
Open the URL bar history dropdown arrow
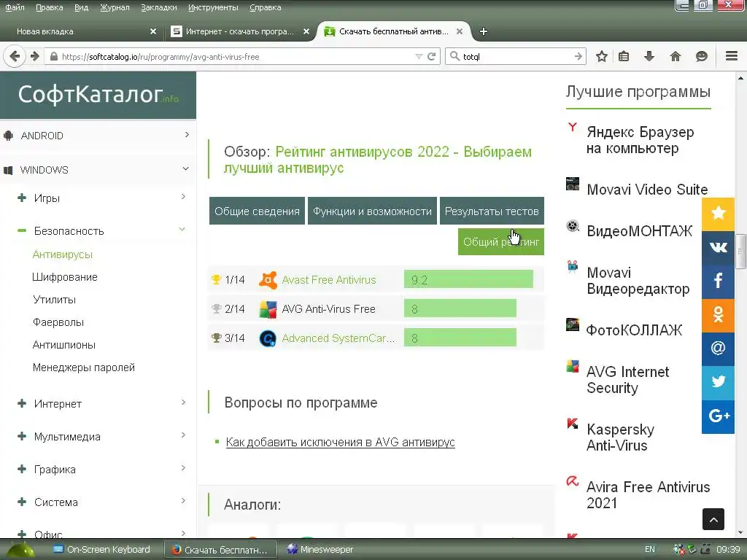tap(419, 56)
